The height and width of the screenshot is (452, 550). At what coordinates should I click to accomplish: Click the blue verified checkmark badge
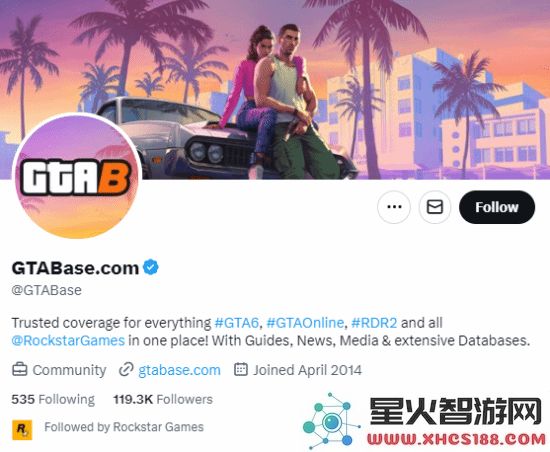click(x=151, y=267)
